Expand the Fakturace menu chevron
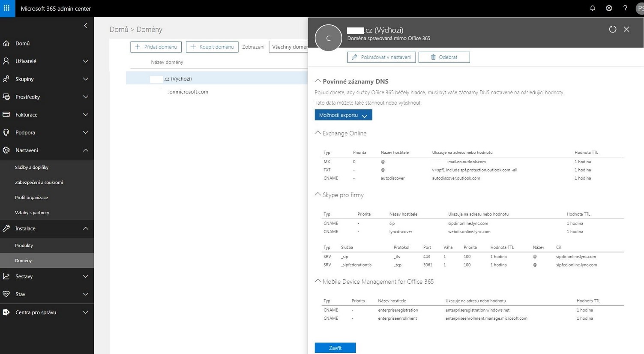Image resolution: width=644 pixels, height=354 pixels. click(x=86, y=114)
